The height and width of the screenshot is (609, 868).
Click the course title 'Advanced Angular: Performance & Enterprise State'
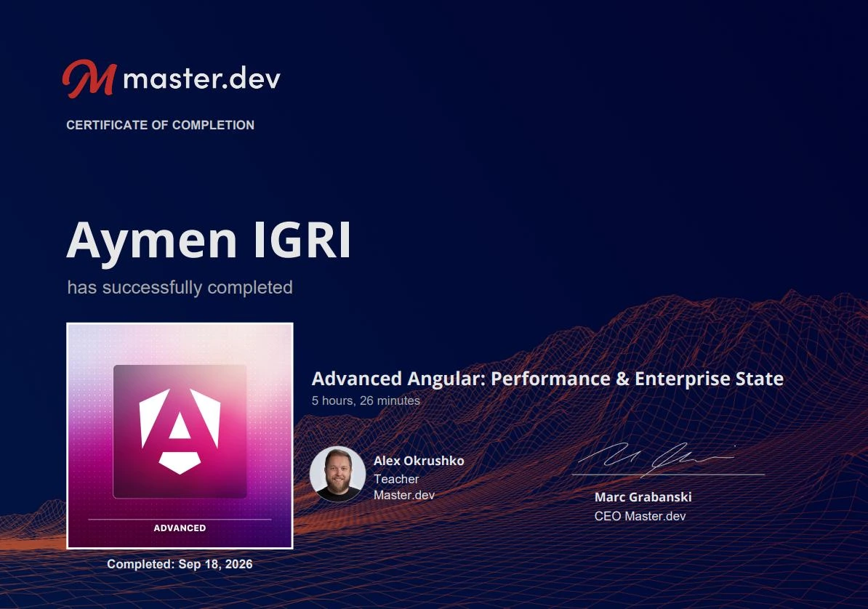point(547,379)
